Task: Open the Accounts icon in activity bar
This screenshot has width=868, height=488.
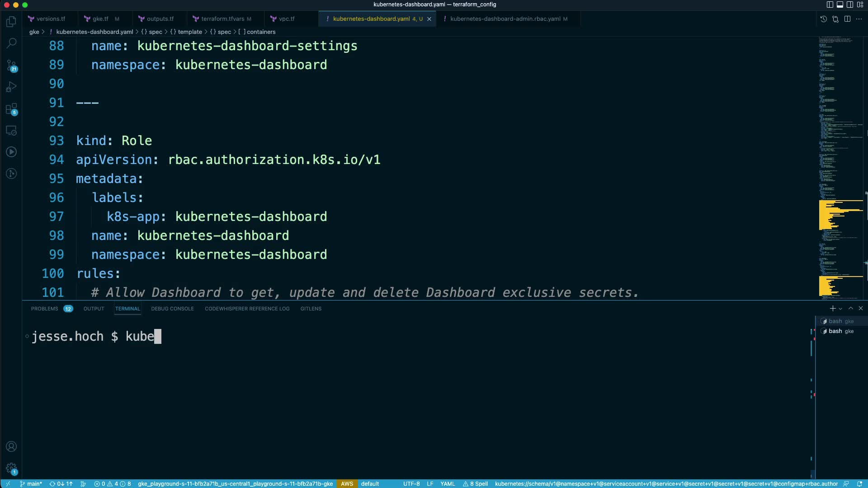Action: pos(11,446)
